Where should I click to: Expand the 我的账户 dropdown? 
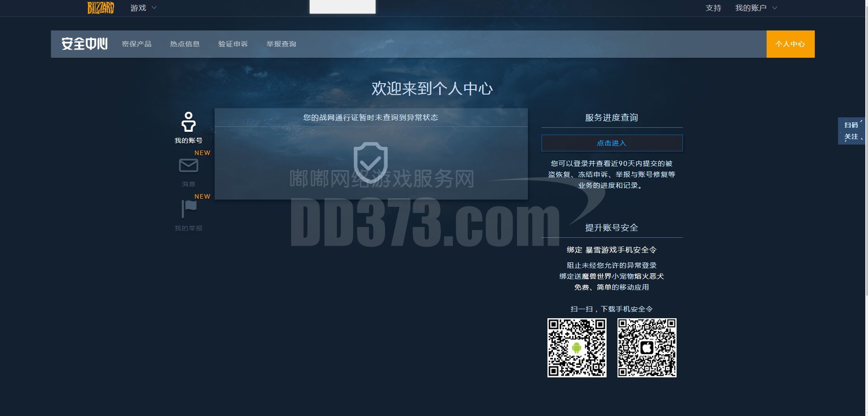[756, 8]
